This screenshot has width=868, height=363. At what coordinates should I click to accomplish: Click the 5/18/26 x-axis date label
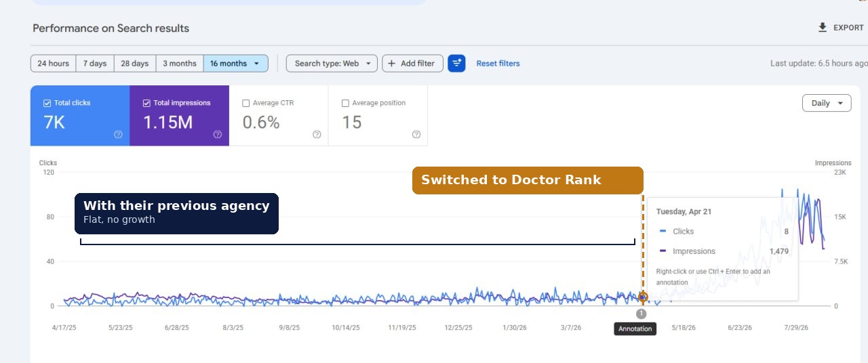pos(684,328)
